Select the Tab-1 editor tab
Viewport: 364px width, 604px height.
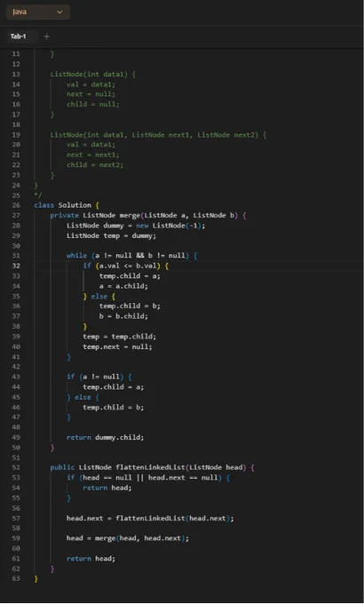(x=18, y=36)
